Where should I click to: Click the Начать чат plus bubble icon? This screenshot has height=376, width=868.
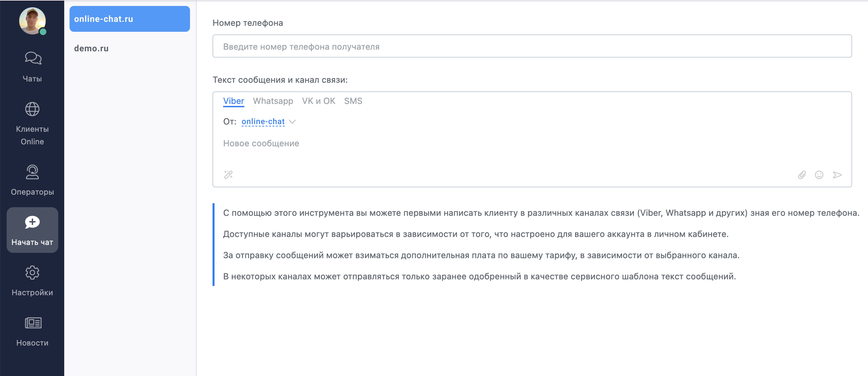point(32,222)
